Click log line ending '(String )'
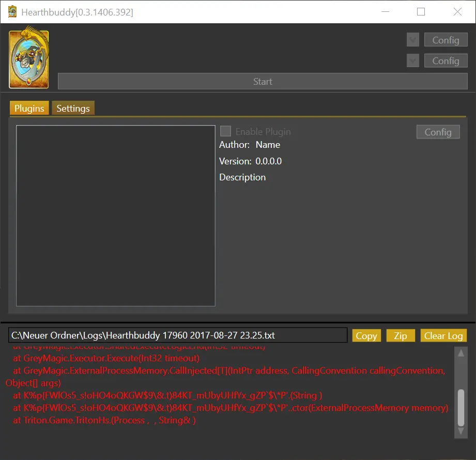Image resolution: width=476 pixels, height=460 pixels. coord(167,395)
